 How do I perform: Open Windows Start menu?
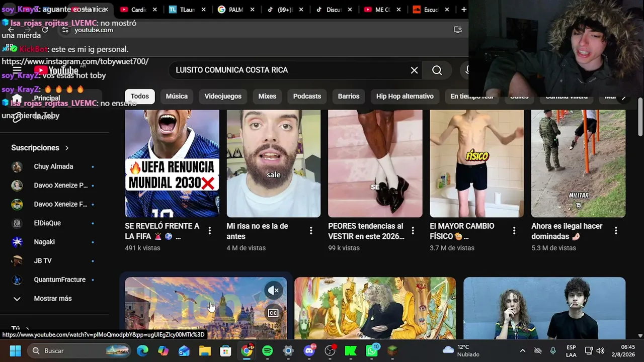(15, 351)
